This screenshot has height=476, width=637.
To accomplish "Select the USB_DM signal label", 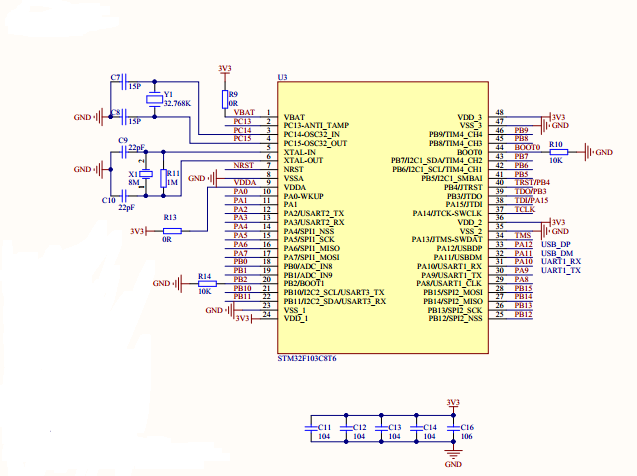I will click(557, 253).
